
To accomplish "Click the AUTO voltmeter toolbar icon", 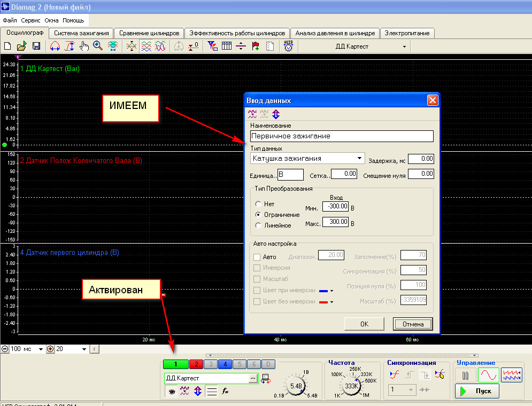I will [288, 46].
